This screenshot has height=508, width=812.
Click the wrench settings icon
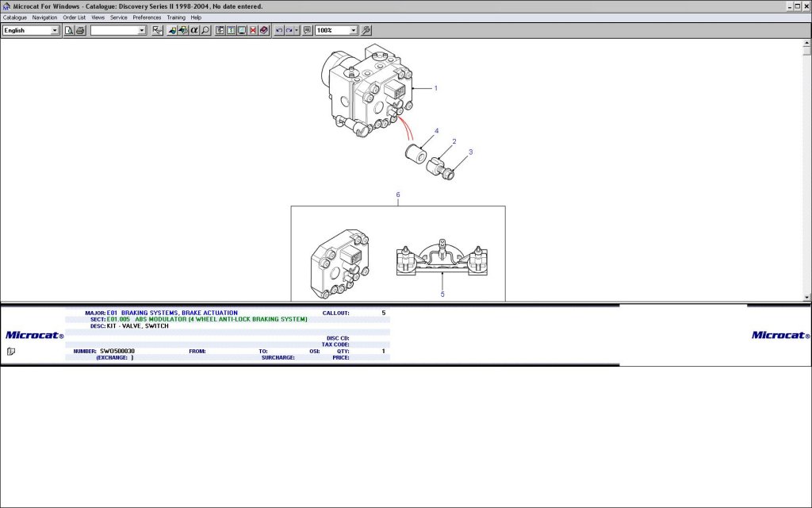pos(366,31)
